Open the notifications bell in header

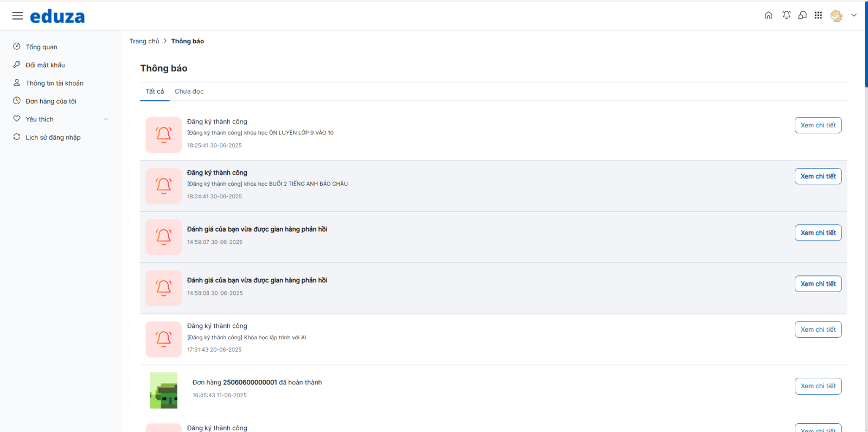click(786, 15)
